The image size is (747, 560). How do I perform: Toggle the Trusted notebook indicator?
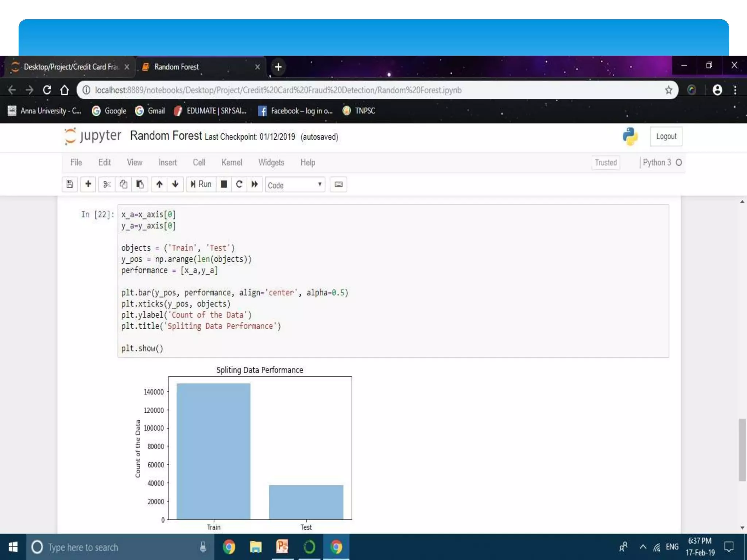pyautogui.click(x=605, y=163)
